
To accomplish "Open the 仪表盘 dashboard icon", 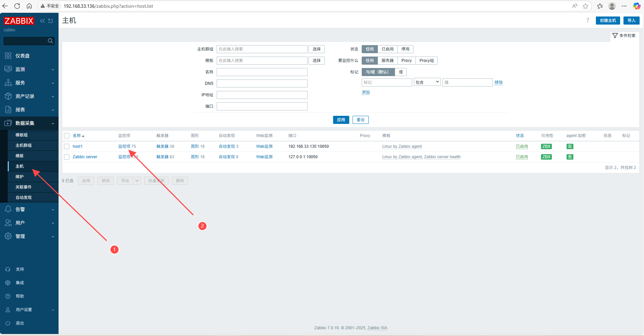I will (8, 56).
